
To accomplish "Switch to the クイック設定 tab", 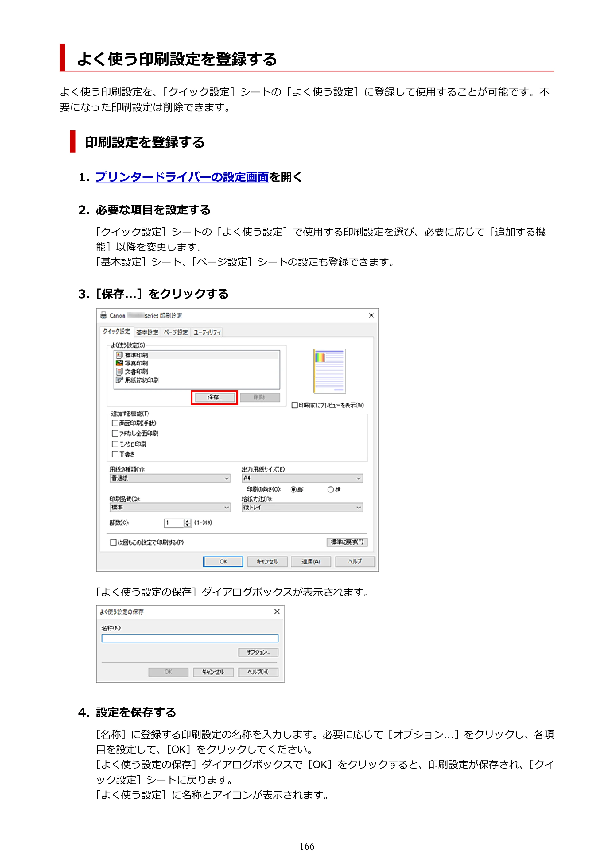I will [117, 332].
